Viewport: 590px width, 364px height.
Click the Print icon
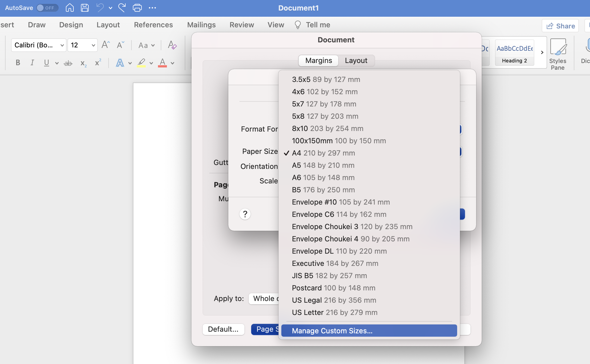pyautogui.click(x=137, y=8)
